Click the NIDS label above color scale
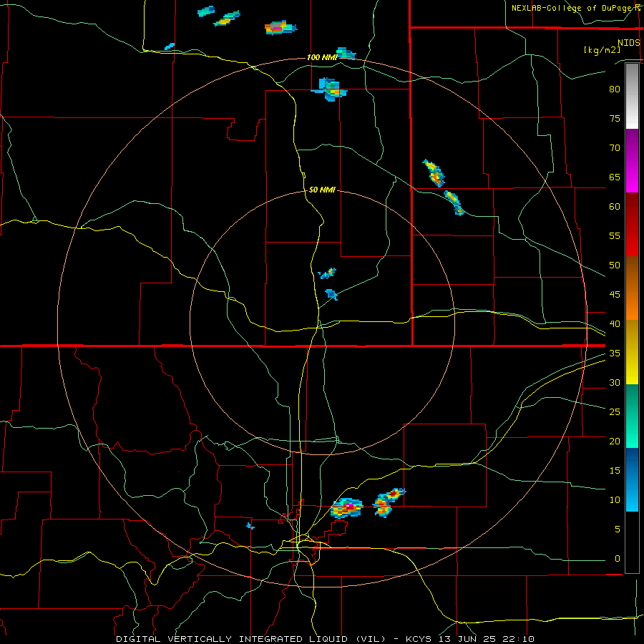The width and height of the screenshot is (644, 644). [x=629, y=43]
